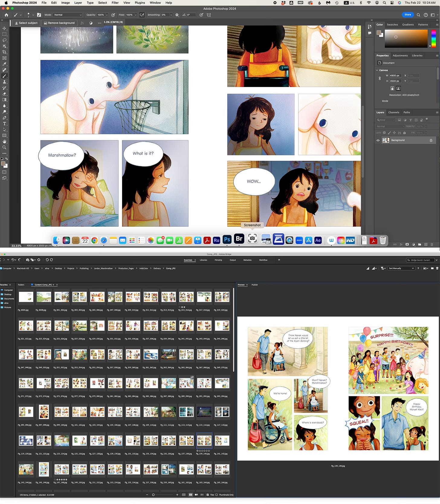Open the Filter menu
Viewport: 440px width, 504px height.
pyautogui.click(x=115, y=3)
